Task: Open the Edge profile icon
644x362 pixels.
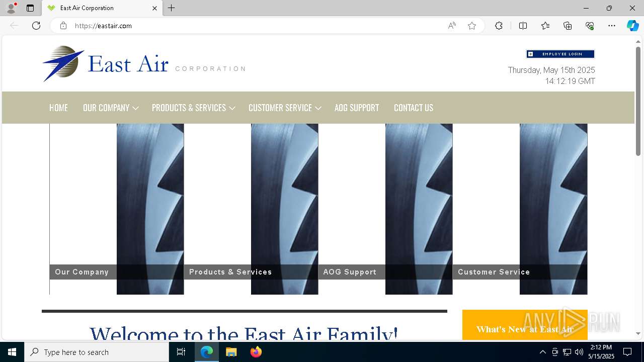Action: 11,8
